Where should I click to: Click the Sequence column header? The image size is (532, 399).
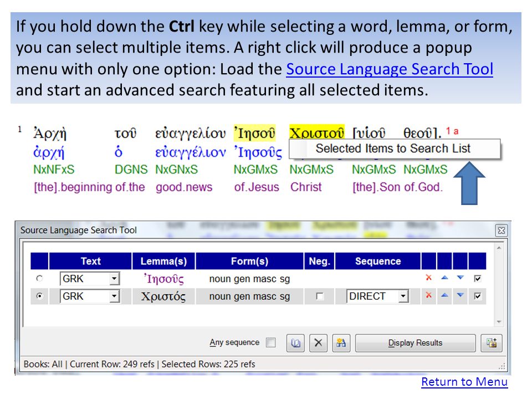(377, 261)
